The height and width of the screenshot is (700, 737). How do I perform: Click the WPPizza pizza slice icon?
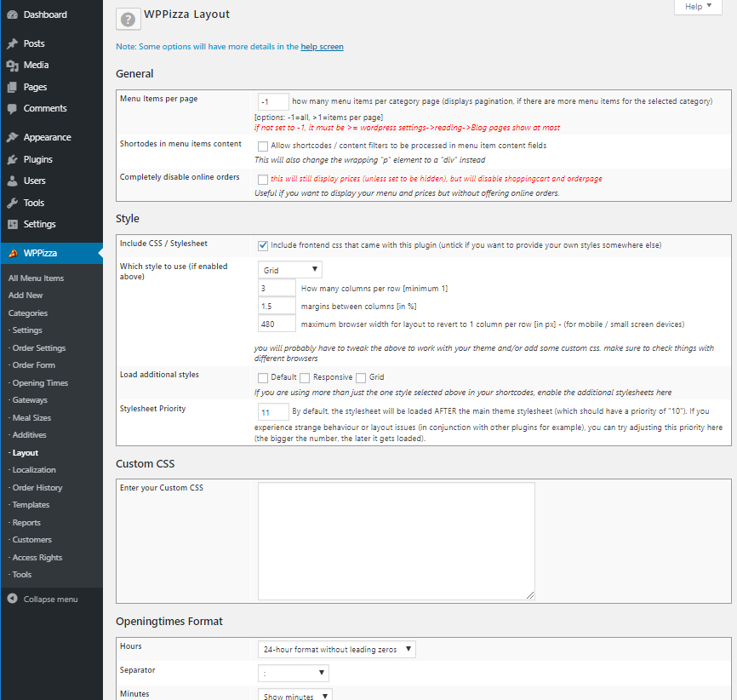[x=12, y=253]
